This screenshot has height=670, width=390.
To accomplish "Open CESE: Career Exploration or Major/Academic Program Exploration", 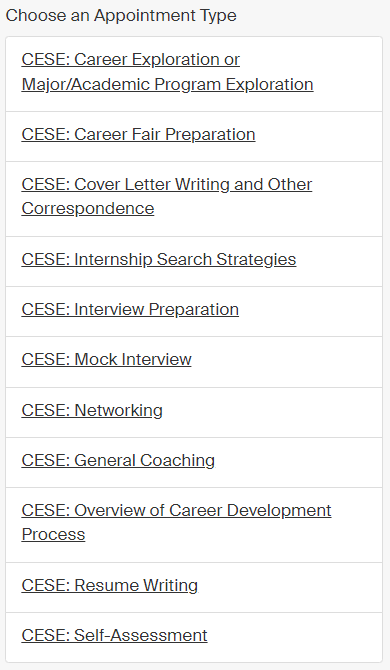I will (x=167, y=72).
